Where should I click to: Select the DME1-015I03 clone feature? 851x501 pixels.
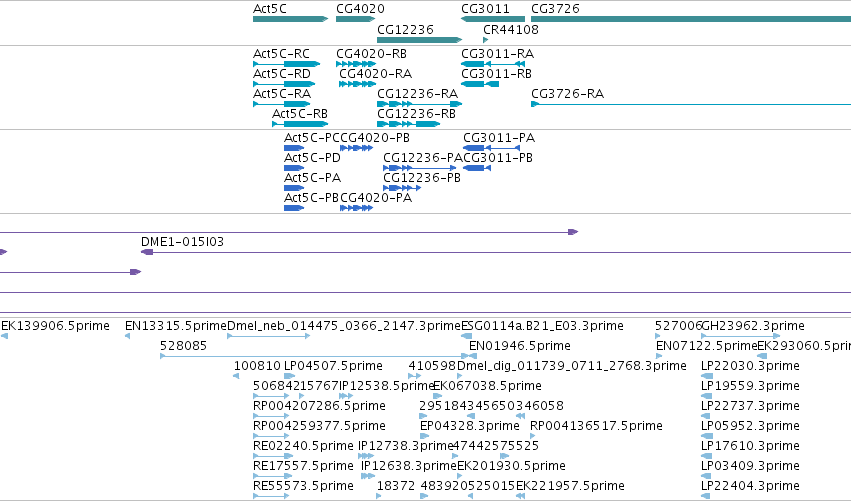pos(496,252)
